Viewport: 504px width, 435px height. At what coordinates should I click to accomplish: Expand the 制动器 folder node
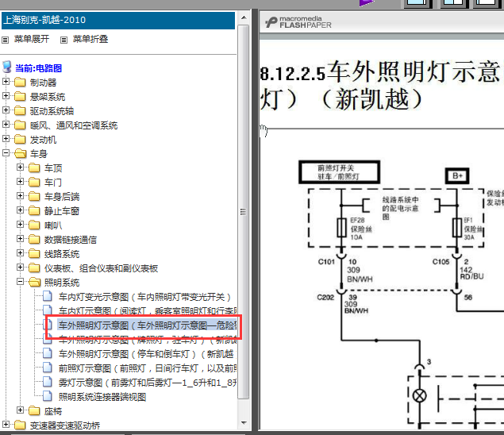[x=6, y=82]
